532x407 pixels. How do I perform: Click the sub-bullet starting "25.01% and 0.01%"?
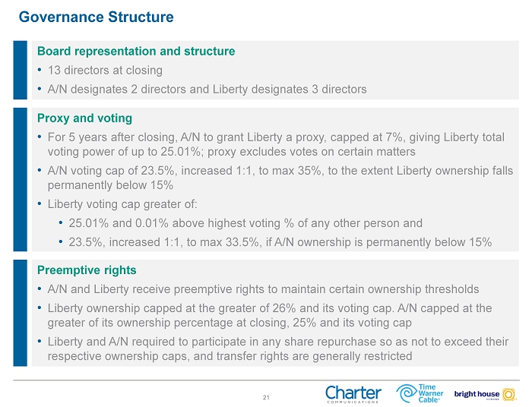pos(245,223)
